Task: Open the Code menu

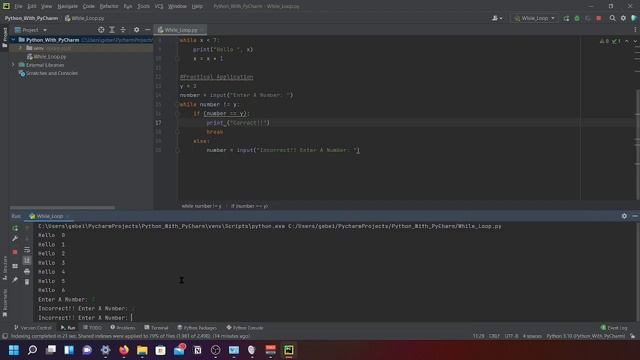Action: click(x=89, y=7)
